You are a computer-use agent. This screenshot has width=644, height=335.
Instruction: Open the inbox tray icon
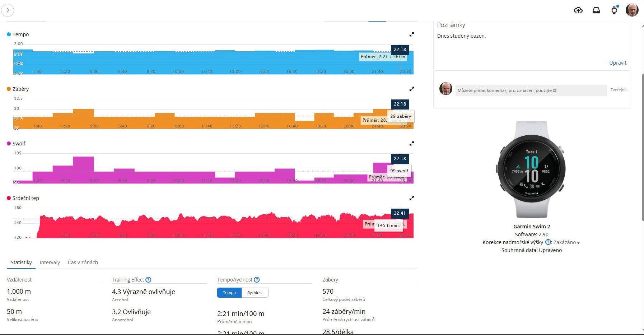(596, 10)
